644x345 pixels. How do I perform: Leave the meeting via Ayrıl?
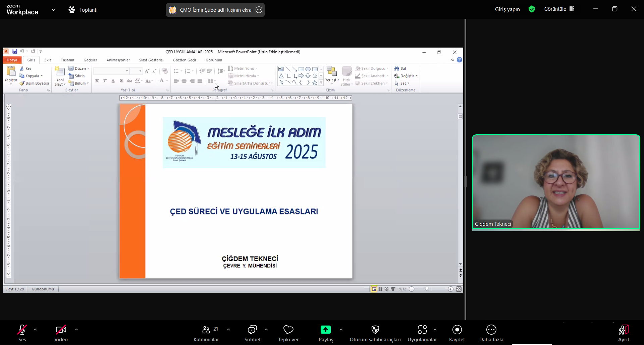[623, 330]
